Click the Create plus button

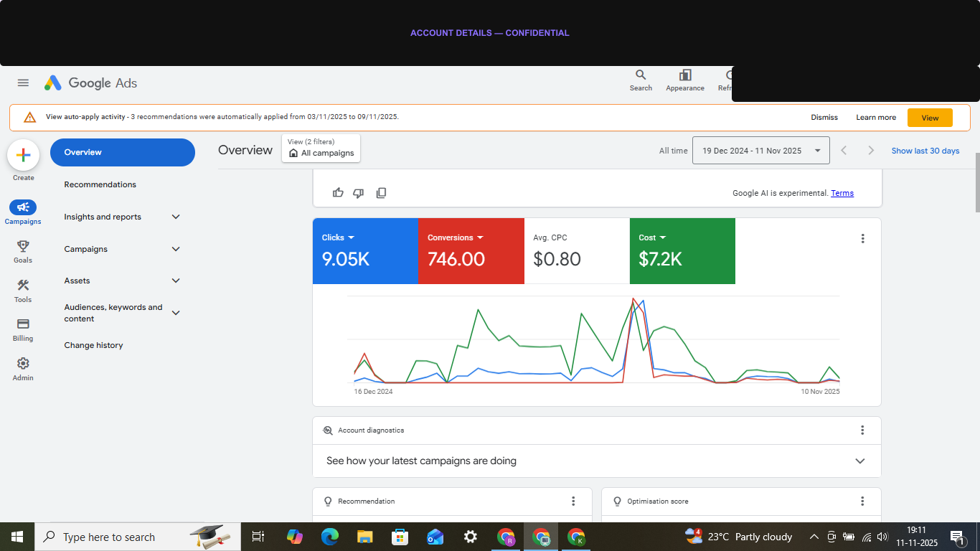point(23,154)
